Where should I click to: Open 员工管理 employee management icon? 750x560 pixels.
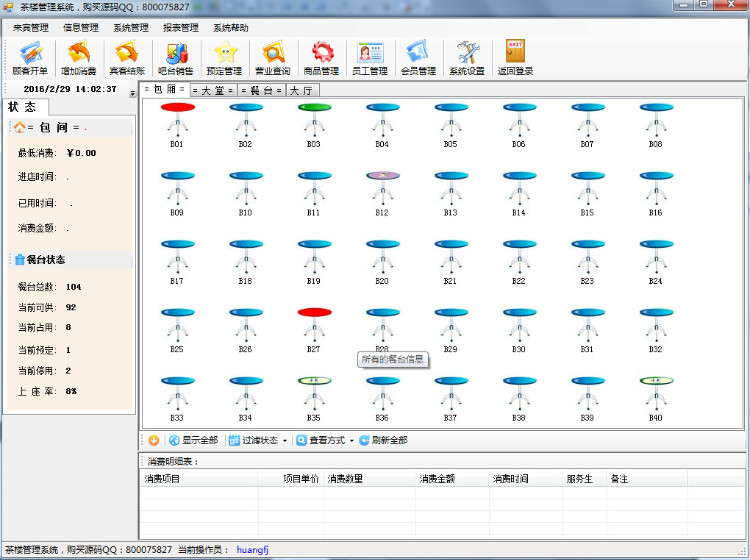tap(370, 58)
